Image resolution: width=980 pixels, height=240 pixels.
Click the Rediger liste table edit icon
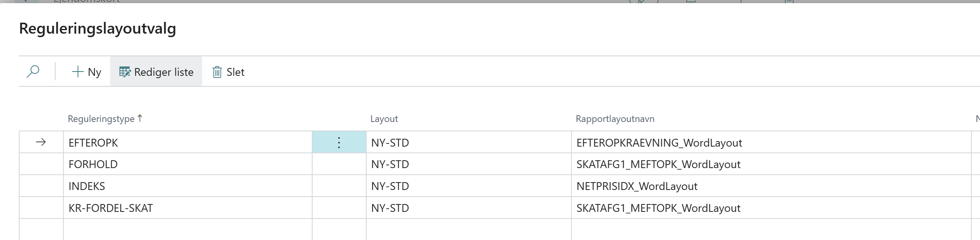coord(125,72)
